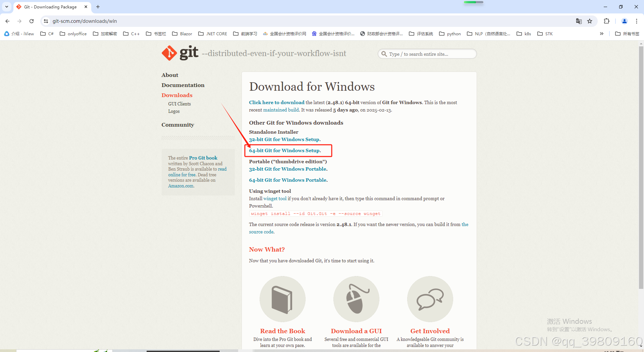Open the onlyoffice bookmark folder
Screen dimensions: 644x352
[73, 34]
